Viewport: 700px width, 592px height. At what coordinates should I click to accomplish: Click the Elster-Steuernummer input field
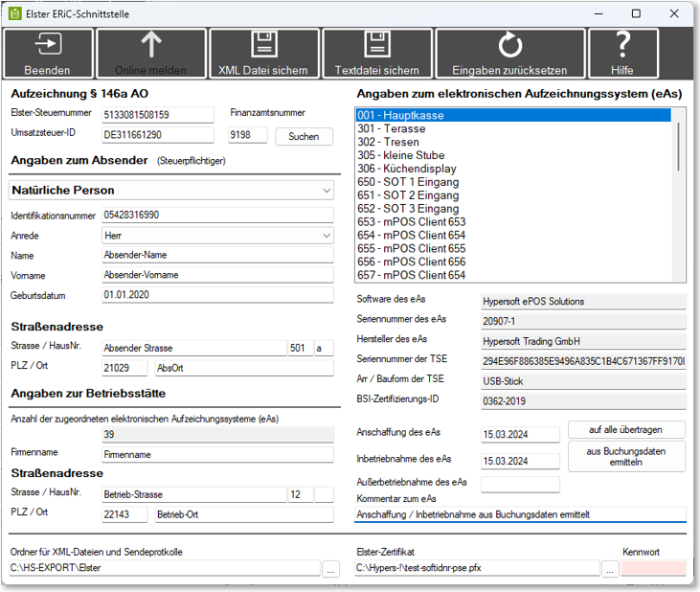coord(158,115)
